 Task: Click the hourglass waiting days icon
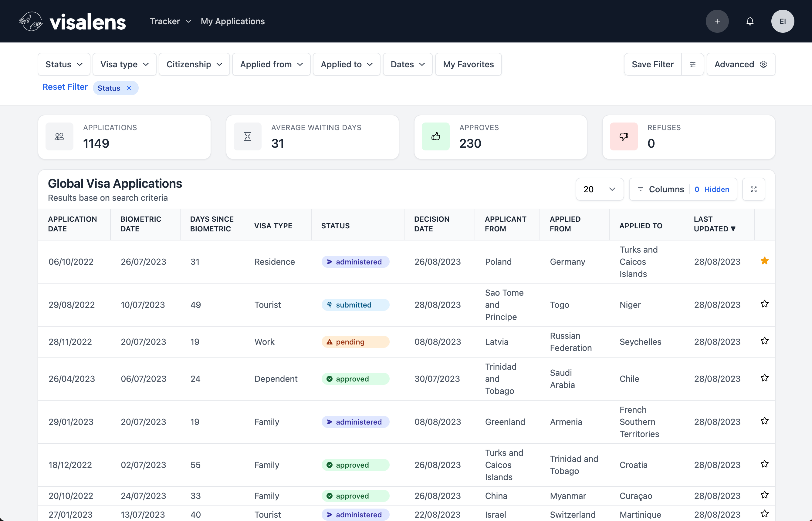(x=247, y=136)
